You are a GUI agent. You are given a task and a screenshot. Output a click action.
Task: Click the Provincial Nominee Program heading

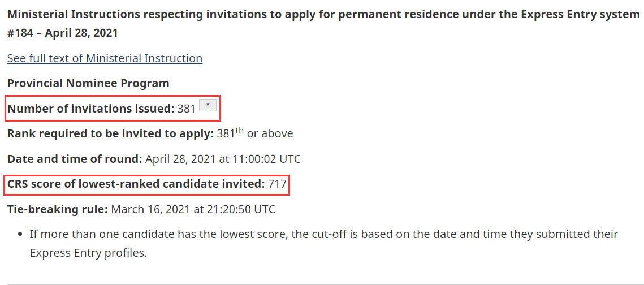(88, 83)
